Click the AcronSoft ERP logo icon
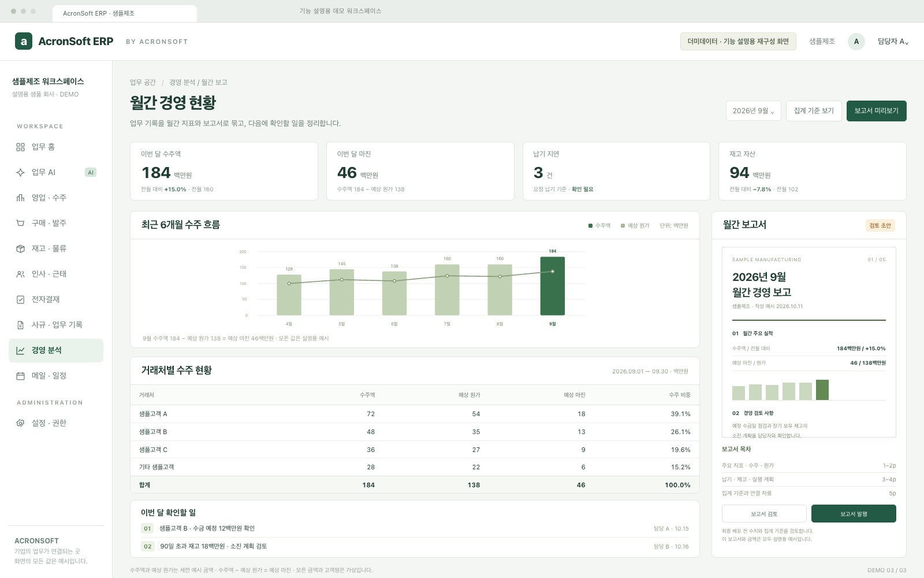This screenshot has width=924, height=578. [x=24, y=41]
